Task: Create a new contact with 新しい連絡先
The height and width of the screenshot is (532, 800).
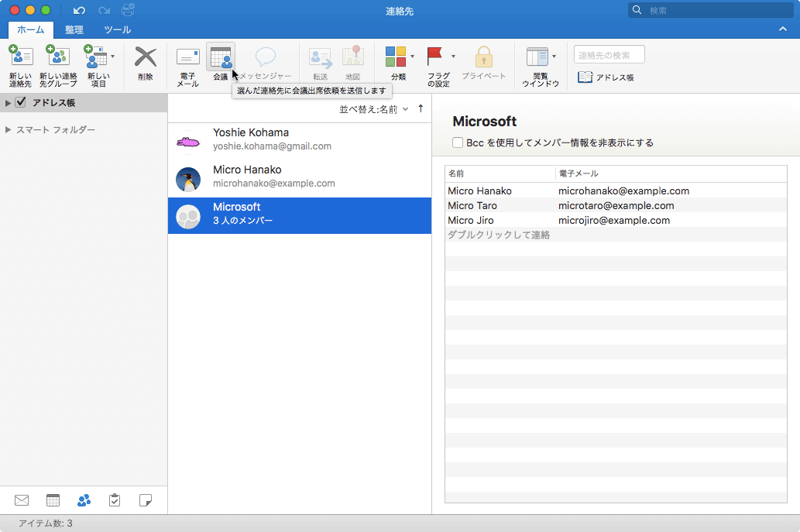Action: [x=20, y=65]
